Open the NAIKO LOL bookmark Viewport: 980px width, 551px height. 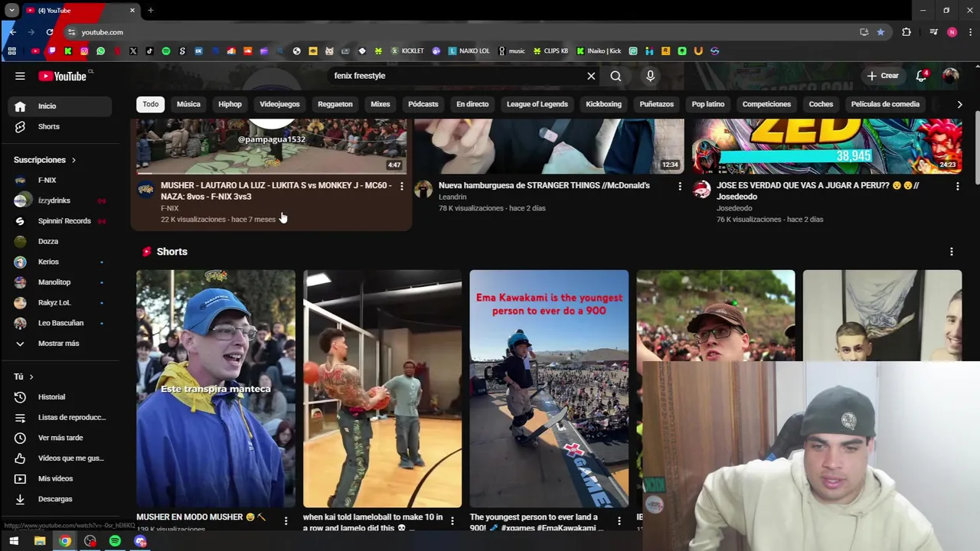point(469,51)
